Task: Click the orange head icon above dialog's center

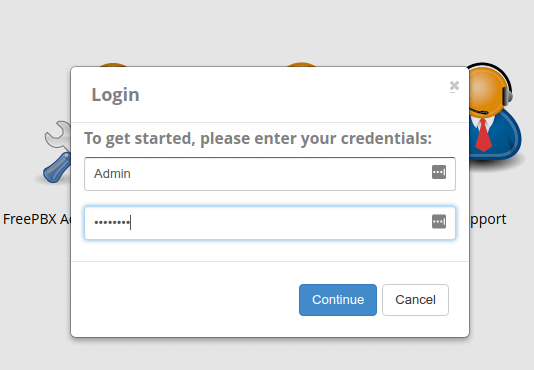Action: coord(301,65)
